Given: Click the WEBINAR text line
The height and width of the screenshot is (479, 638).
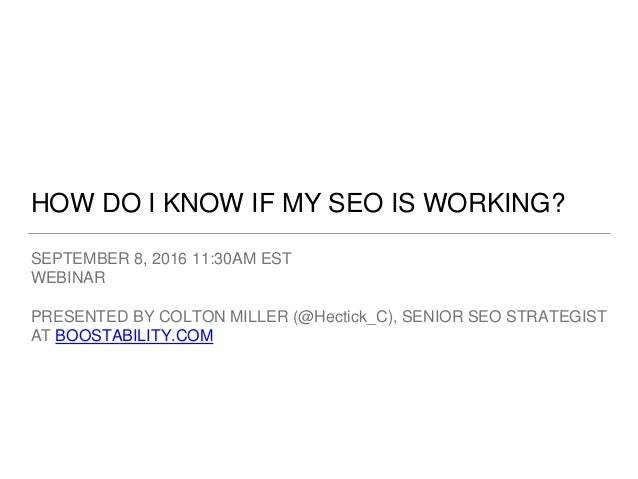Looking at the screenshot, I should (68, 278).
